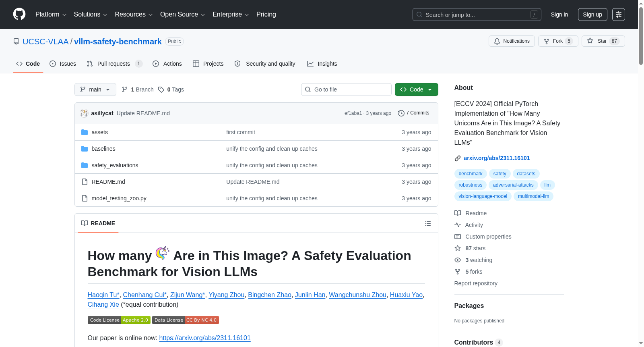
Task: Switch to the Pull requests tab
Action: click(x=115, y=64)
